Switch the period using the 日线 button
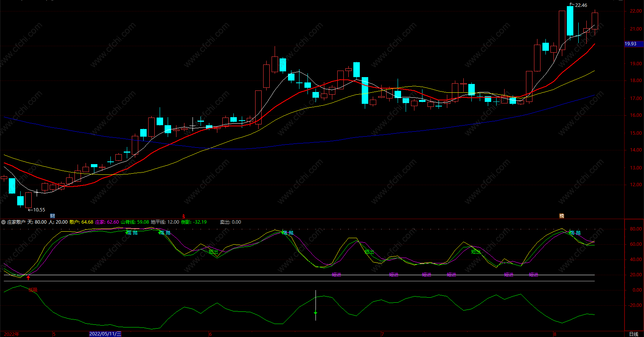 click(x=634, y=334)
